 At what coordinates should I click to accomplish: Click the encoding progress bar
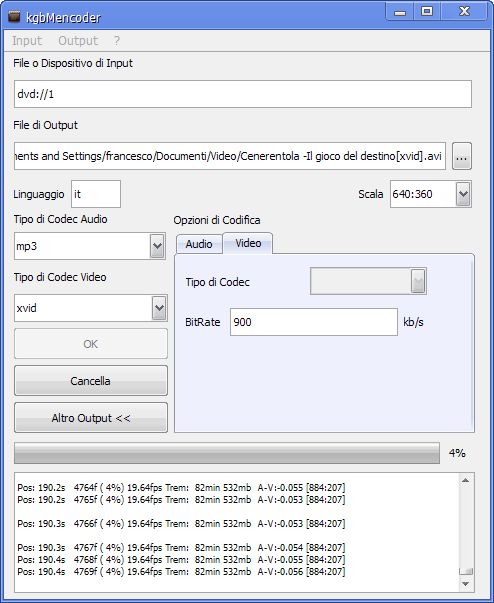point(227,453)
